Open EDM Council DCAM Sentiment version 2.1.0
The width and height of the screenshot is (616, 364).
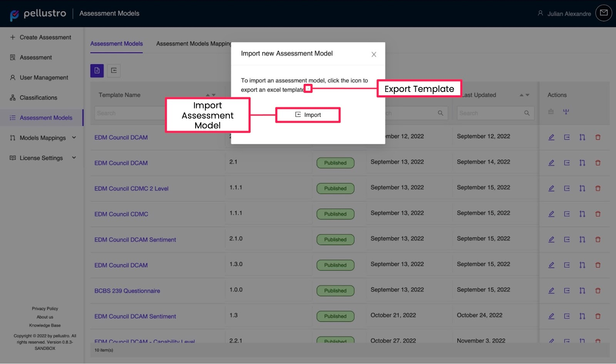point(135,240)
